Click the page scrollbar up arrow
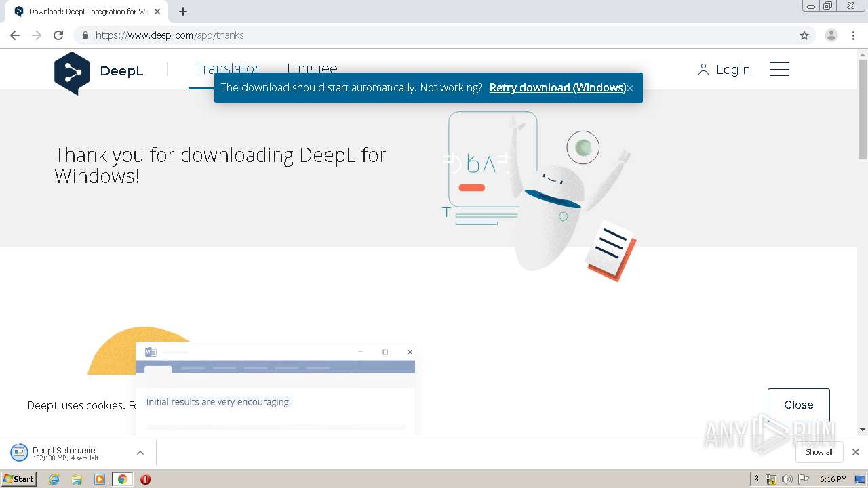This screenshot has width=868, height=488. 863,54
